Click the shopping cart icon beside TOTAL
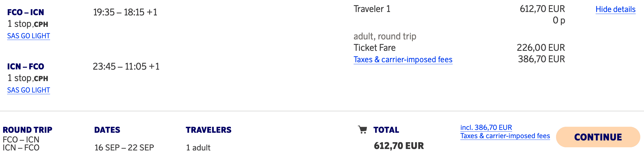 tap(362, 130)
